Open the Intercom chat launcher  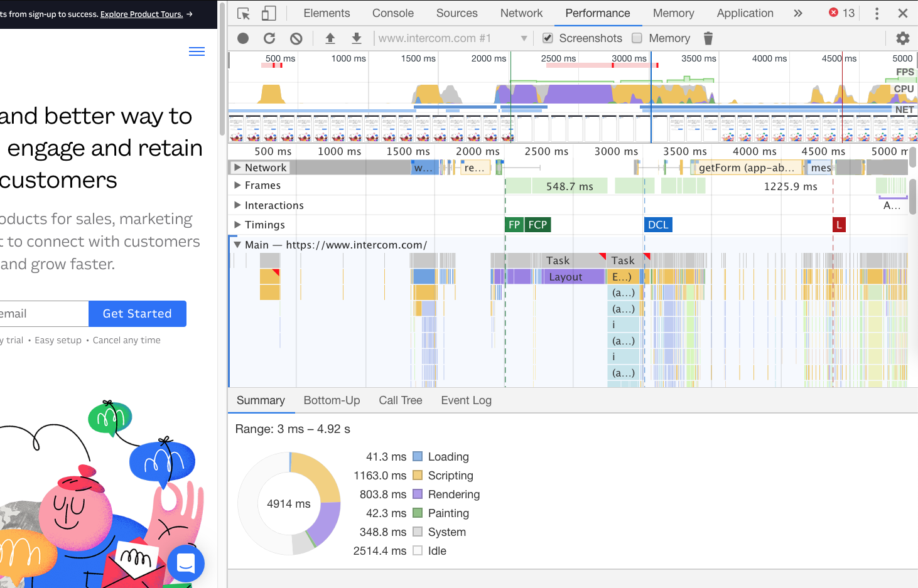[186, 564]
